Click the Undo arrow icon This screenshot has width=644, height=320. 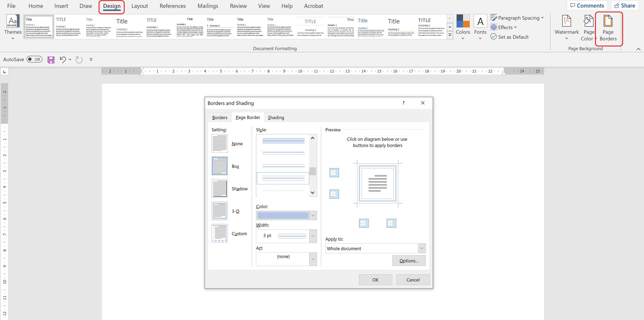tap(63, 59)
